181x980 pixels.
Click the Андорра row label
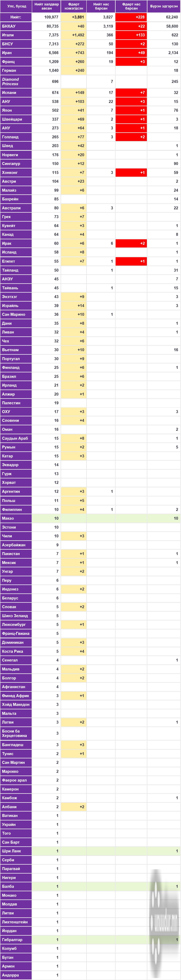pos(16,975)
